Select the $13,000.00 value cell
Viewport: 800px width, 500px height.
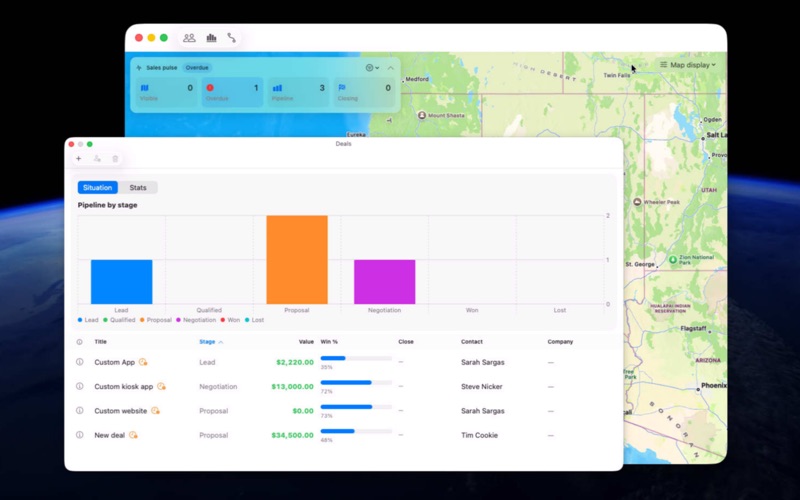(x=292, y=387)
